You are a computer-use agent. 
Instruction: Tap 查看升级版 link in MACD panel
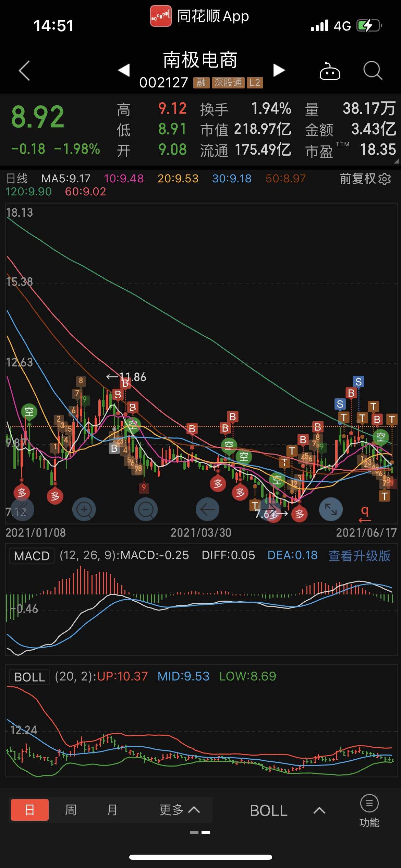point(359,555)
